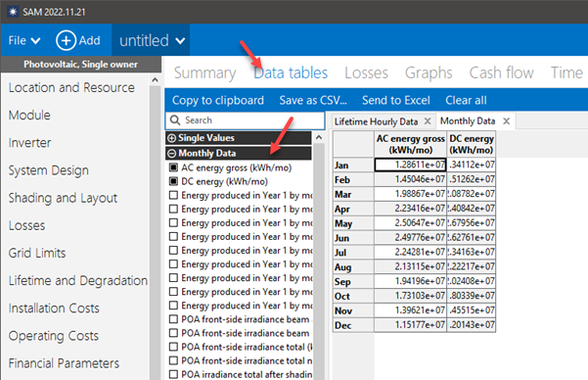Image resolution: width=588 pixels, height=380 pixels.
Task: Switch to the Data tables tab
Action: point(291,72)
